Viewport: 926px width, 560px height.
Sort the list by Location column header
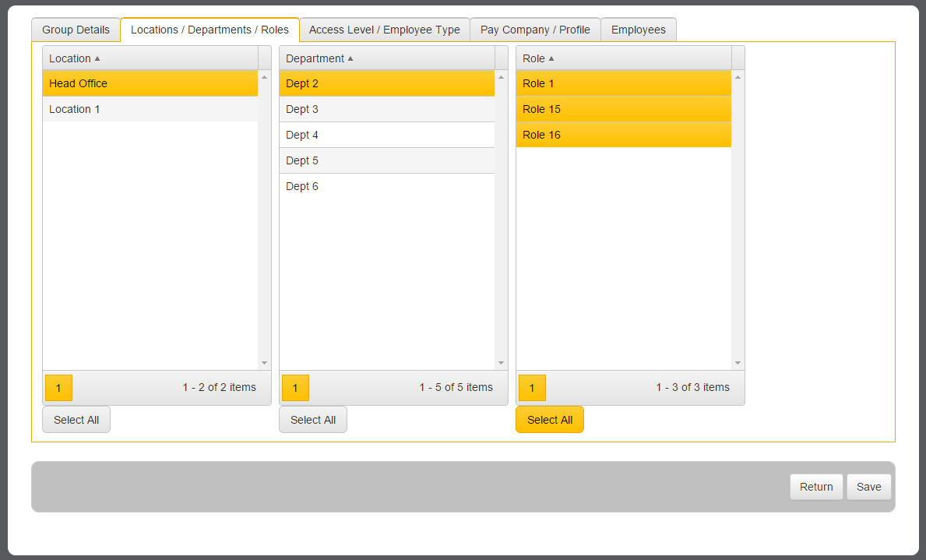click(x=150, y=58)
